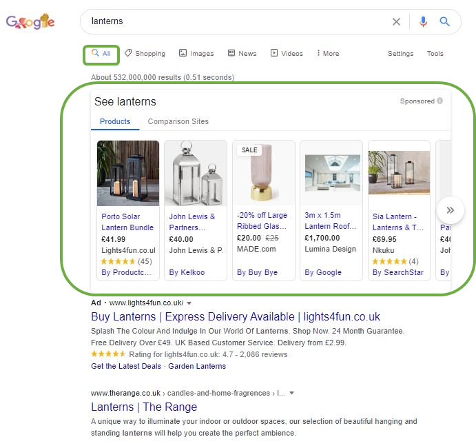The height and width of the screenshot is (448, 476).
Task: Click the By Google link
Action: point(323,272)
